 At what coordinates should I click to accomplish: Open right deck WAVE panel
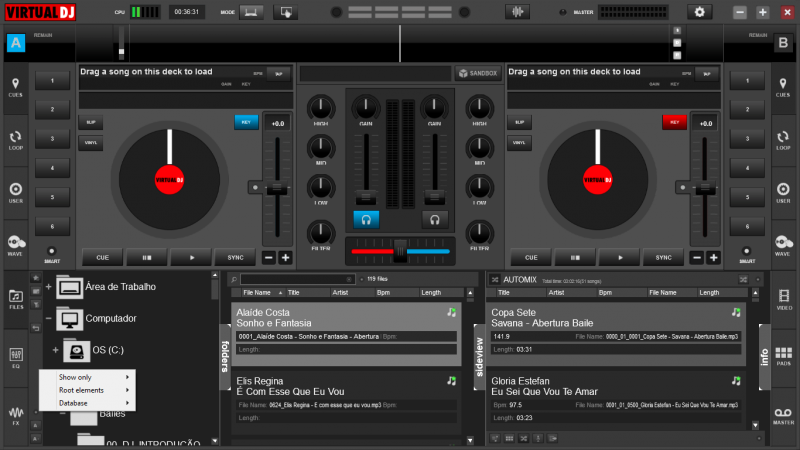point(783,245)
